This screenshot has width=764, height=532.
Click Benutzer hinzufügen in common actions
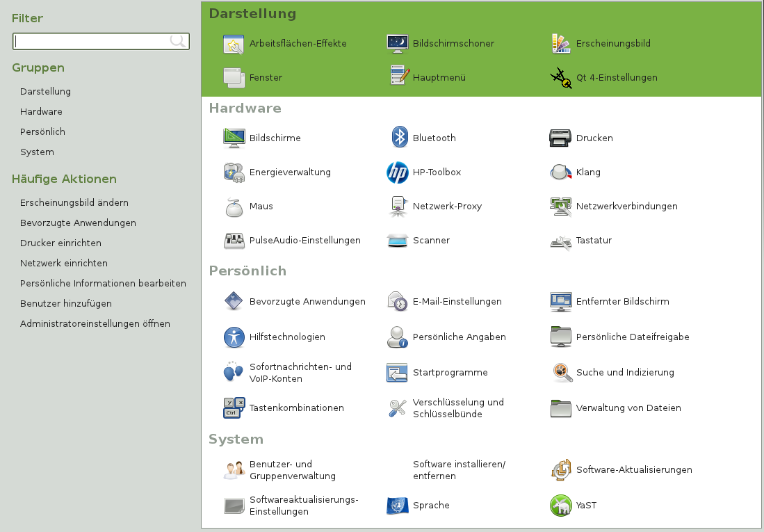pyautogui.click(x=65, y=303)
